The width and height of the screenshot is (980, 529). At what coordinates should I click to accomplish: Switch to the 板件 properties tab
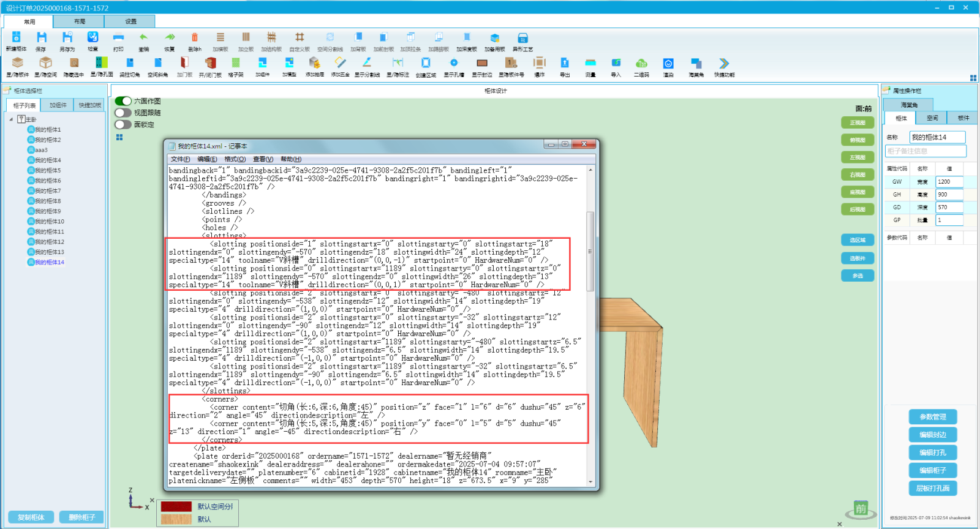point(963,118)
